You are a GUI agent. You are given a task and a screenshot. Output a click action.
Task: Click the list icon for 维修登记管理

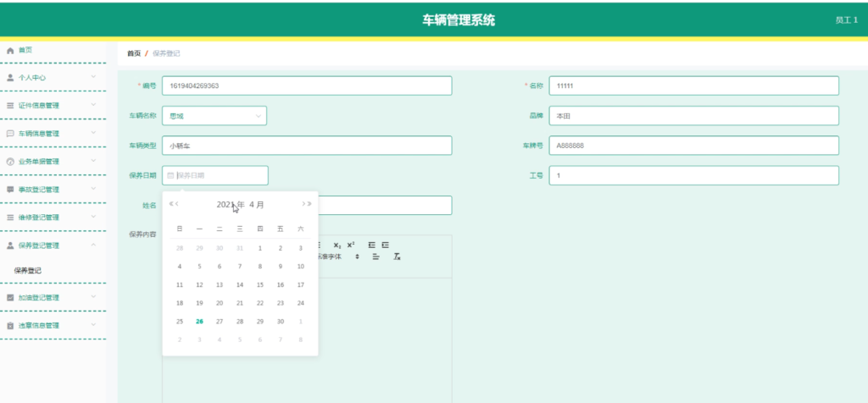[x=10, y=218]
